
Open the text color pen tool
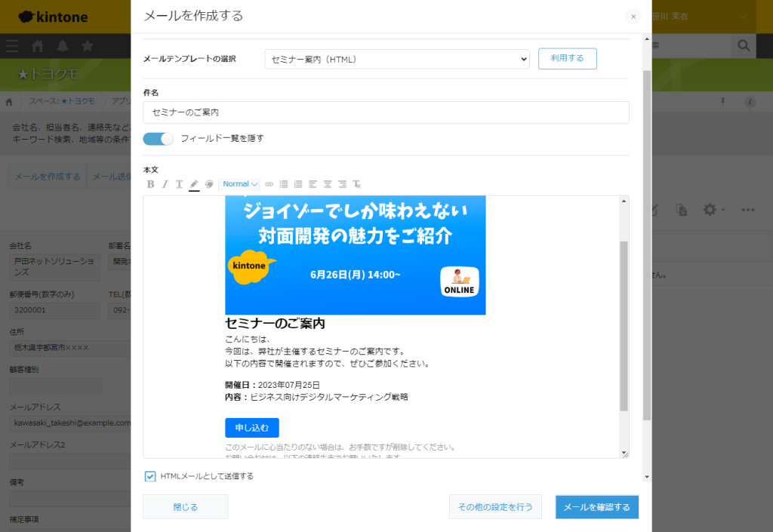194,184
